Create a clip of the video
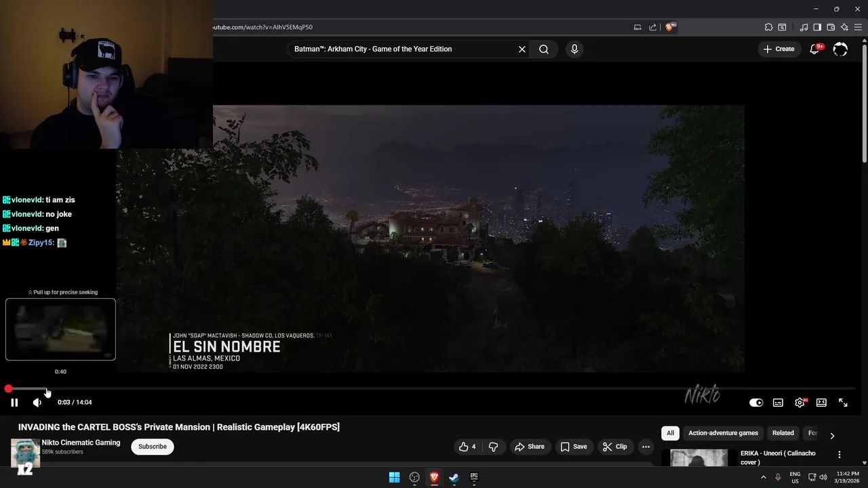This screenshot has width=868, height=488. (x=615, y=447)
